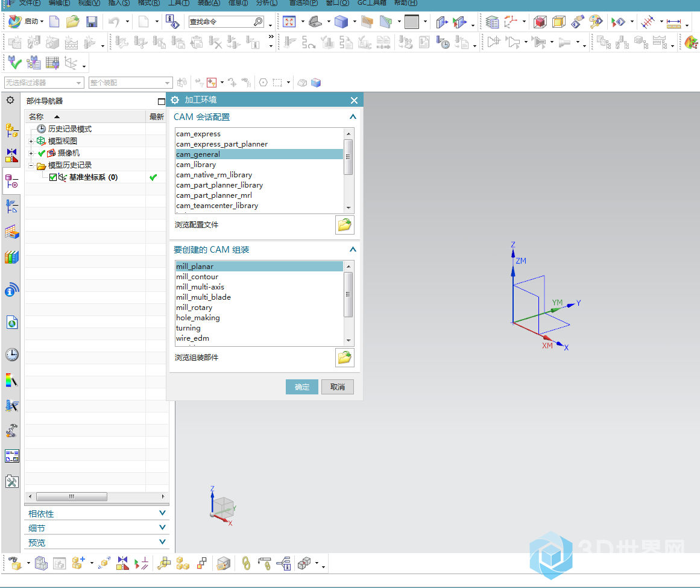Click the assembly constraints wrench icon in bottom toolbar
Viewport: 700px width, 588px height.
[x=164, y=563]
